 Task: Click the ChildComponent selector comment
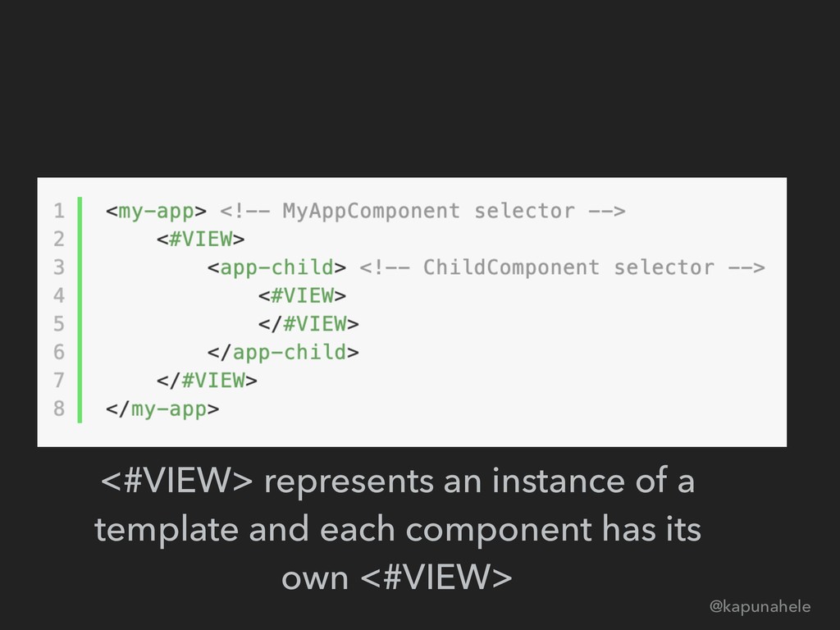tap(562, 267)
